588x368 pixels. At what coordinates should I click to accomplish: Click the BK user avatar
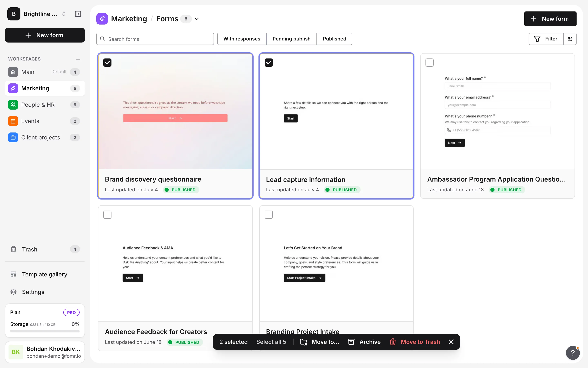[16, 352]
